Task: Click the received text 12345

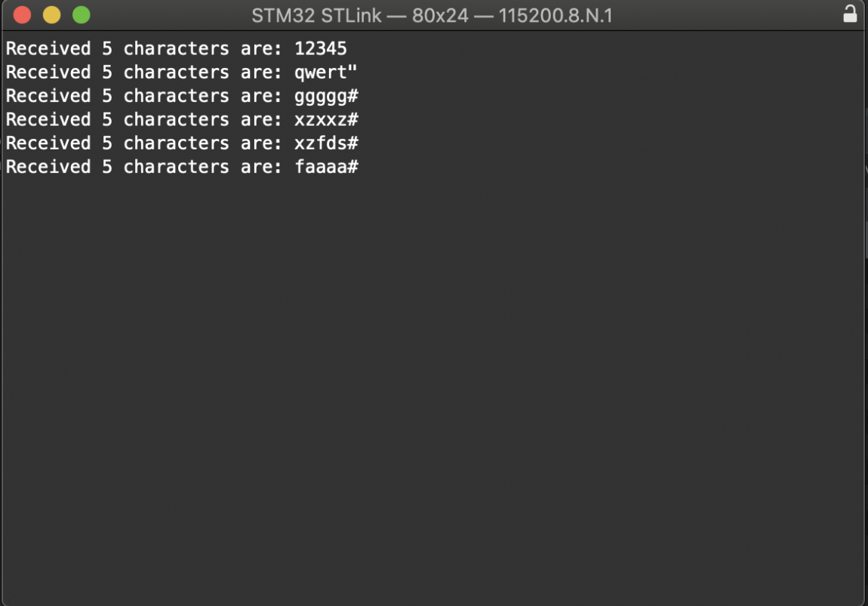Action: tap(321, 49)
